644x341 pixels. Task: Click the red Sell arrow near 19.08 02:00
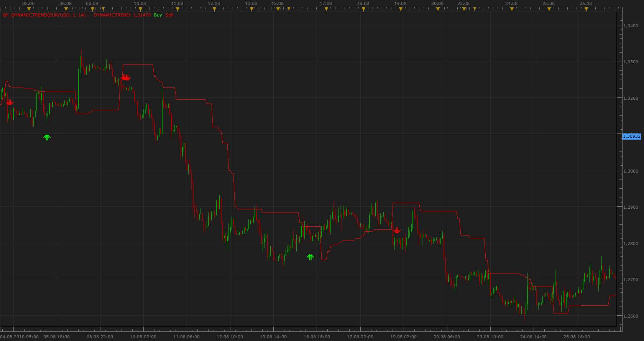(397, 231)
